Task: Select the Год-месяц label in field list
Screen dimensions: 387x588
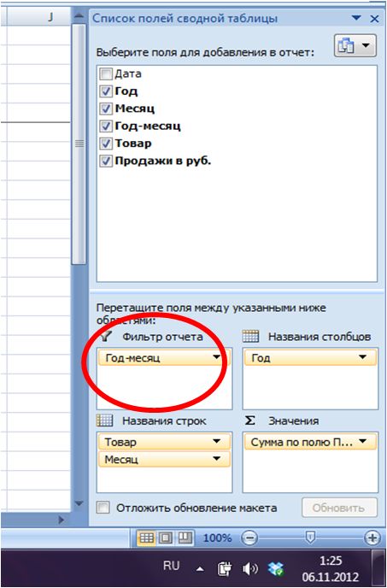Action: tap(148, 126)
